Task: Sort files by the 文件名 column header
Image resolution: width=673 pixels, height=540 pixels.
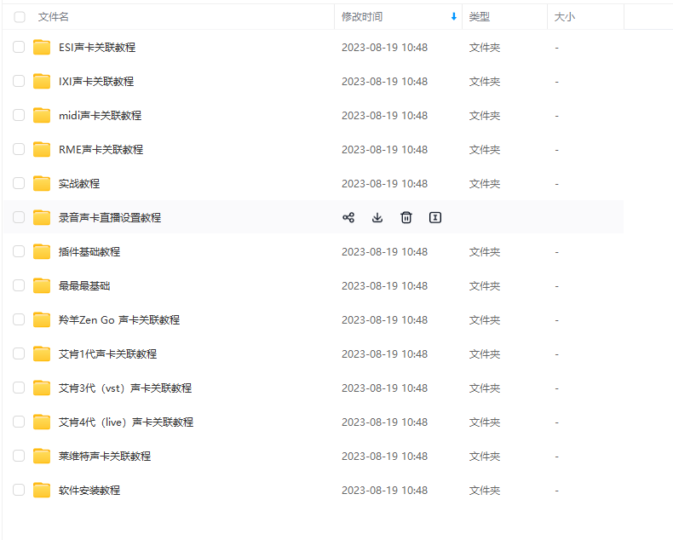Action: point(54,17)
